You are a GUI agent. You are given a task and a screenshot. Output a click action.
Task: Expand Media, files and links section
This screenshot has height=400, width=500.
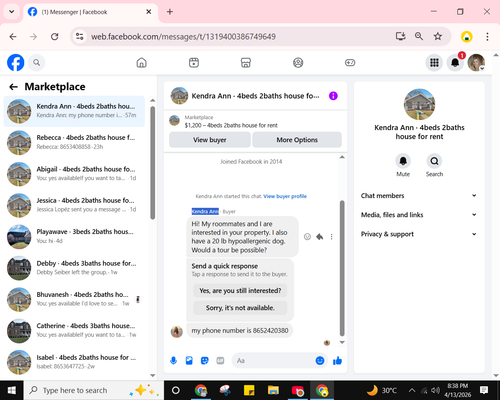click(x=419, y=215)
